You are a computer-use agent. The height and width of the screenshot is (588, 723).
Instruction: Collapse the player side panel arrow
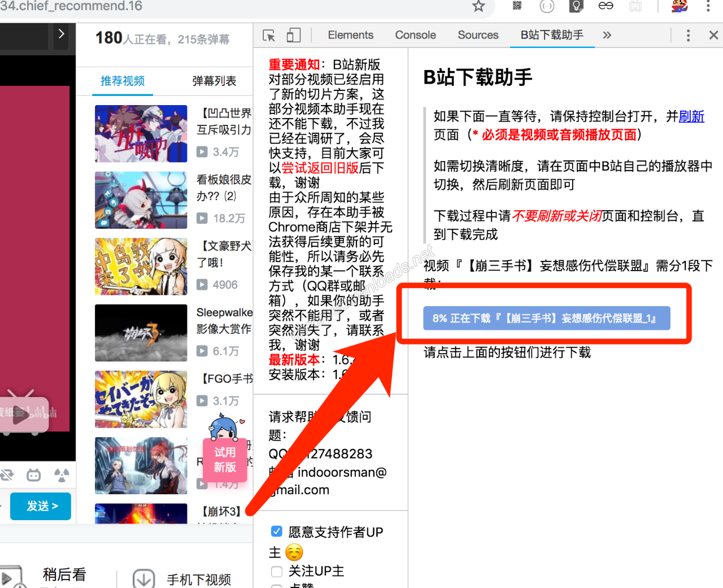[x=62, y=34]
